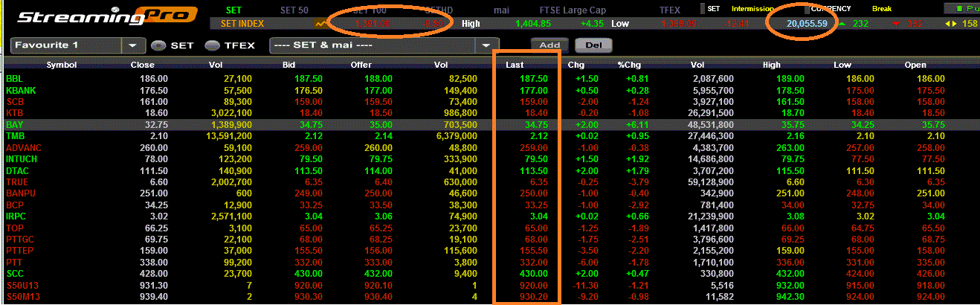The image size is (980, 305).
Task: Select the IRPC symbol row
Action: pyautogui.click(x=490, y=217)
